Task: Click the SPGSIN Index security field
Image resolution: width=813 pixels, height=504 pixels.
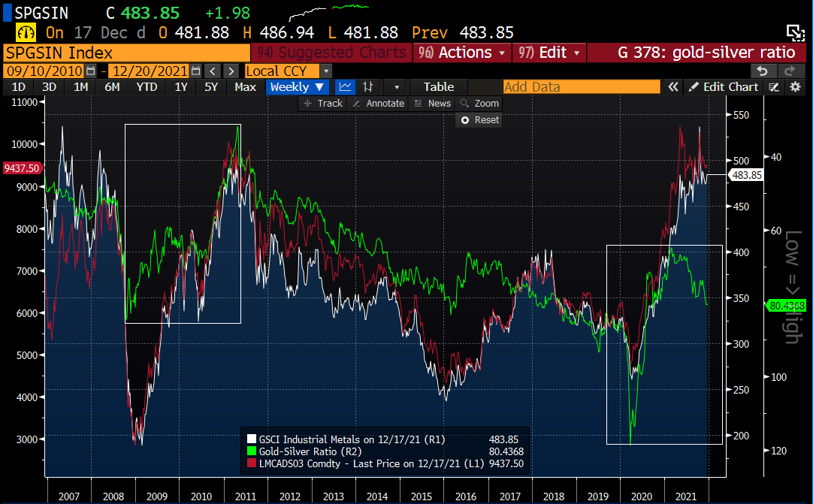Action: (x=126, y=53)
